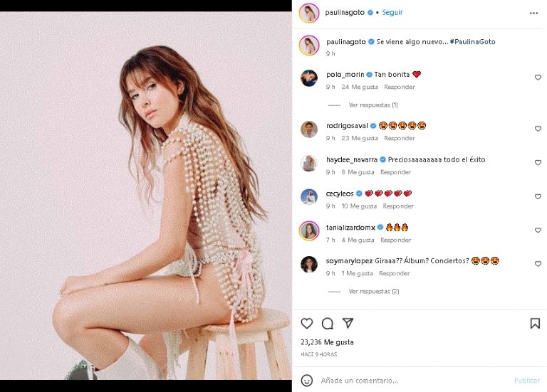Open the comment bubble icon
This screenshot has height=392, width=547.
pos(328,324)
